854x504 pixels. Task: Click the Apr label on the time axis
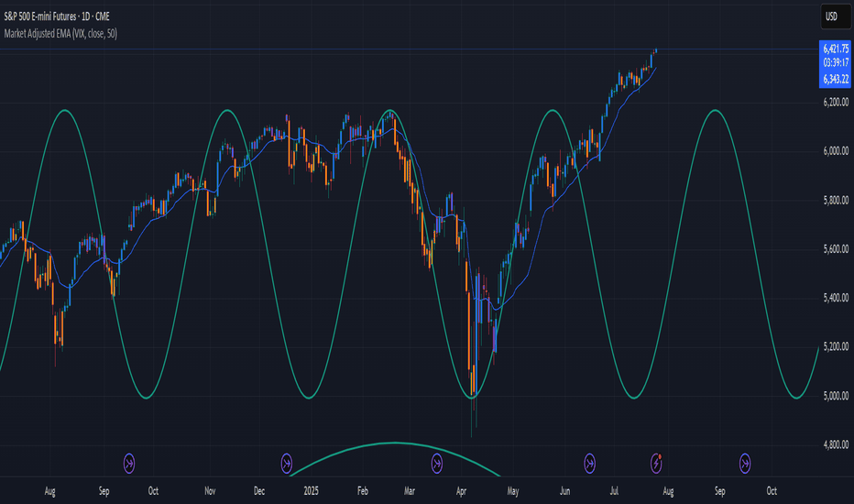pyautogui.click(x=461, y=491)
